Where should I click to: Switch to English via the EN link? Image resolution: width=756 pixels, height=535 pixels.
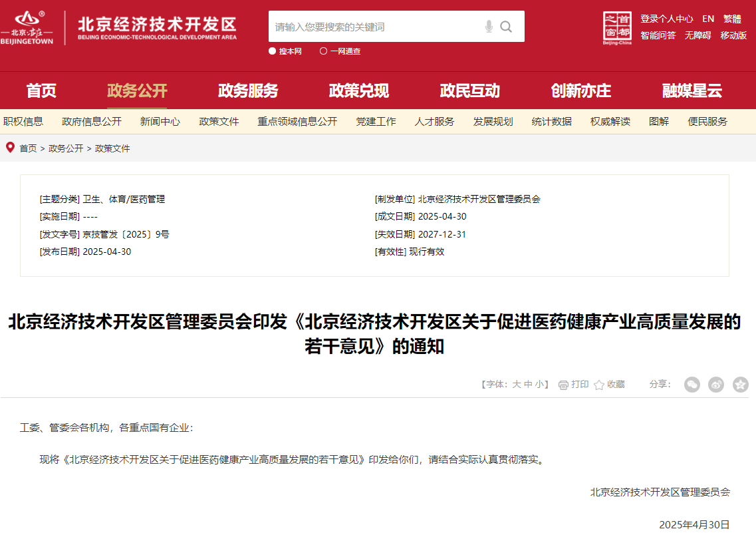(x=707, y=19)
